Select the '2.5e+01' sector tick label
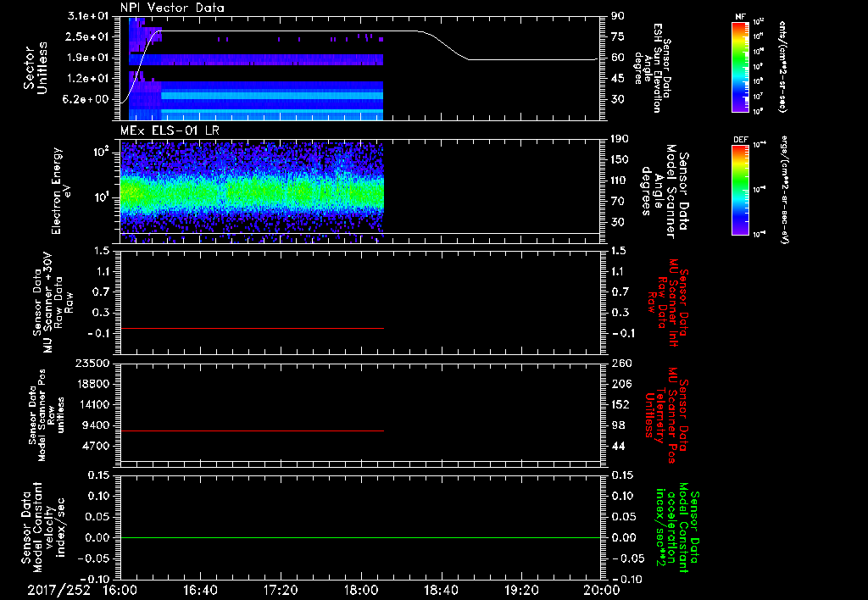The image size is (868, 600). coord(88,36)
